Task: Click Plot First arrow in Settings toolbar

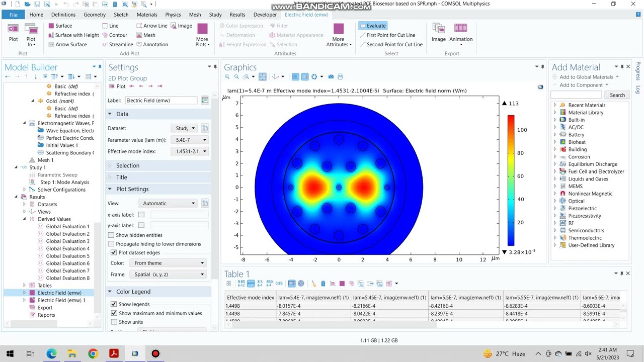Action: [132, 86]
